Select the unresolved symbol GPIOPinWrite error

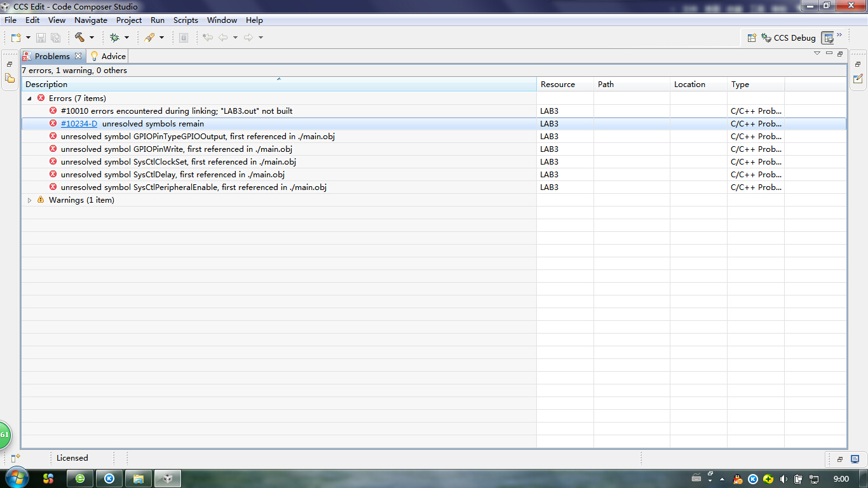[x=434, y=149]
